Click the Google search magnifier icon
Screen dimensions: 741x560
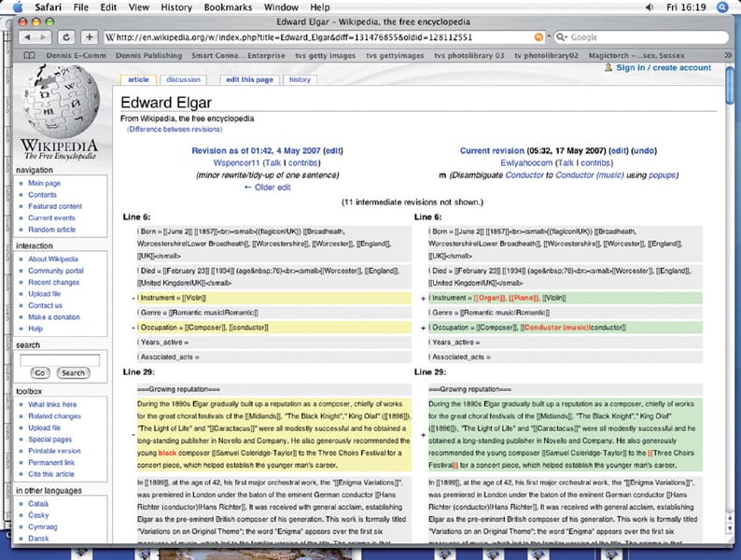(x=561, y=36)
